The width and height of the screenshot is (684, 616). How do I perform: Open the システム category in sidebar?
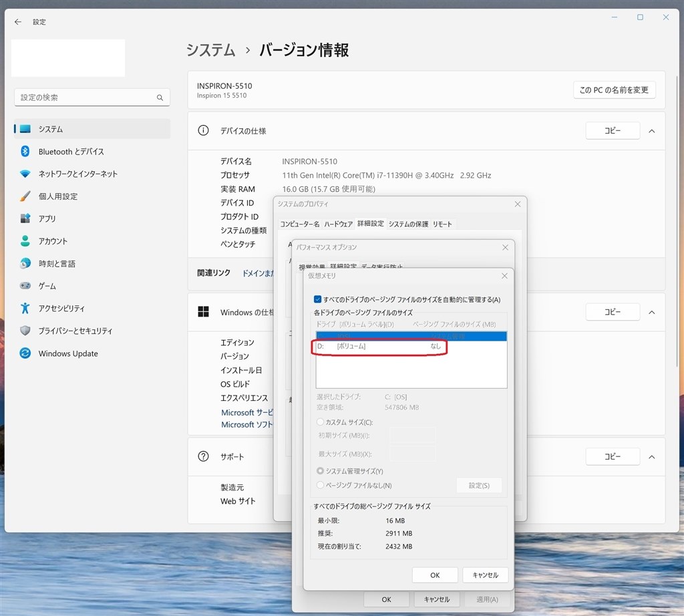(x=92, y=129)
